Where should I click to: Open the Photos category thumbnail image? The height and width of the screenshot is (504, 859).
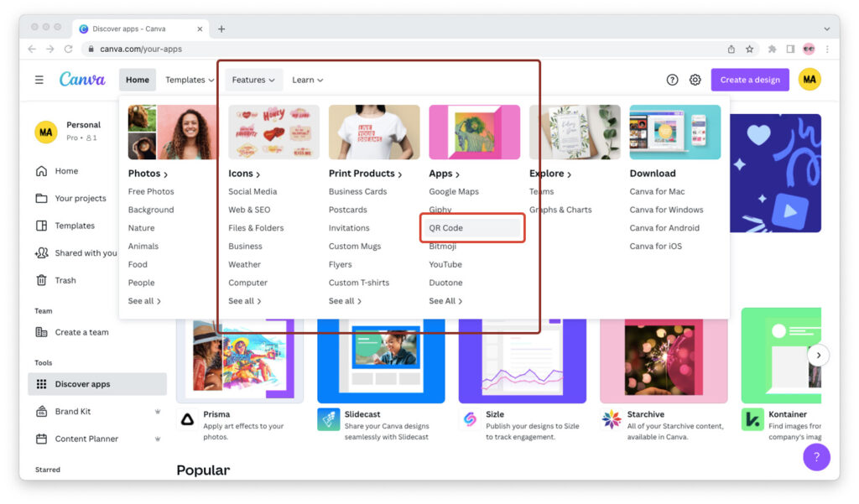pyautogui.click(x=173, y=132)
